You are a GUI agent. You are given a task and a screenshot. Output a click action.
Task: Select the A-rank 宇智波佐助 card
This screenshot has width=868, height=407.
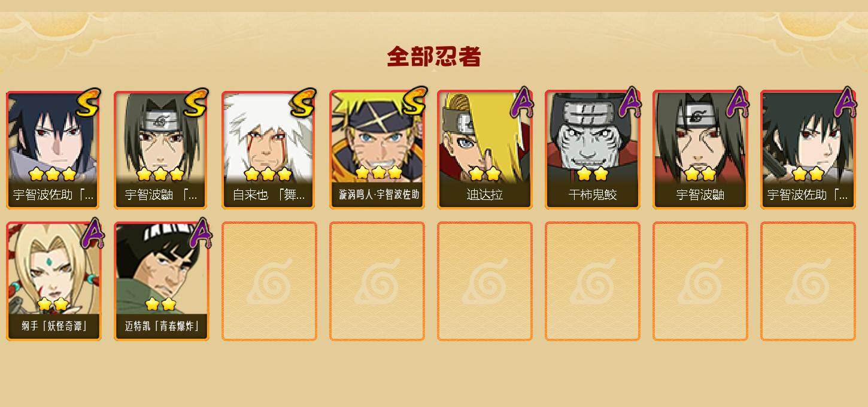click(808, 150)
